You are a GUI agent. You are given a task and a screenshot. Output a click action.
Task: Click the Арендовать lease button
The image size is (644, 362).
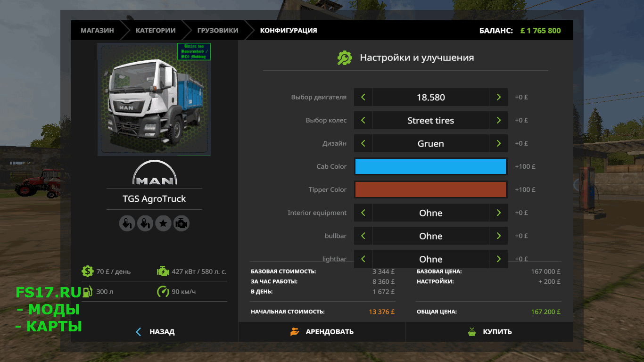pyautogui.click(x=322, y=332)
